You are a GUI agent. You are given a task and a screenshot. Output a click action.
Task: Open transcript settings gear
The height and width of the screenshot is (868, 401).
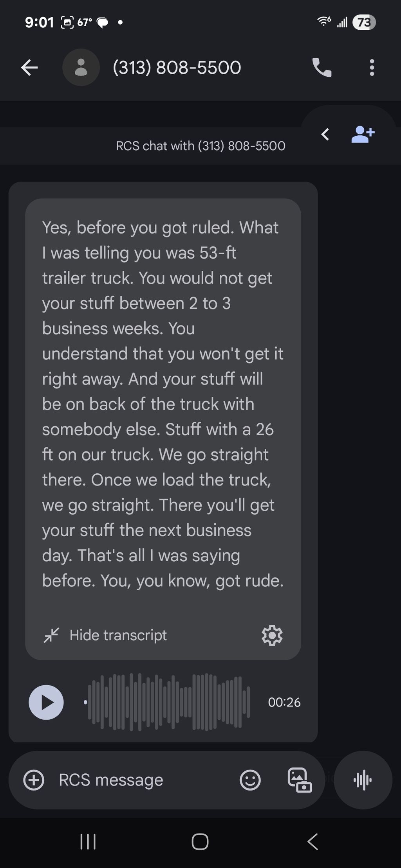272,635
